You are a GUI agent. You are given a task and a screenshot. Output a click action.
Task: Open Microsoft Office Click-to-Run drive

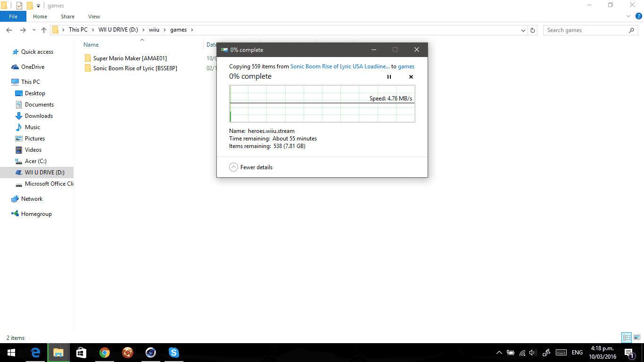point(44,184)
